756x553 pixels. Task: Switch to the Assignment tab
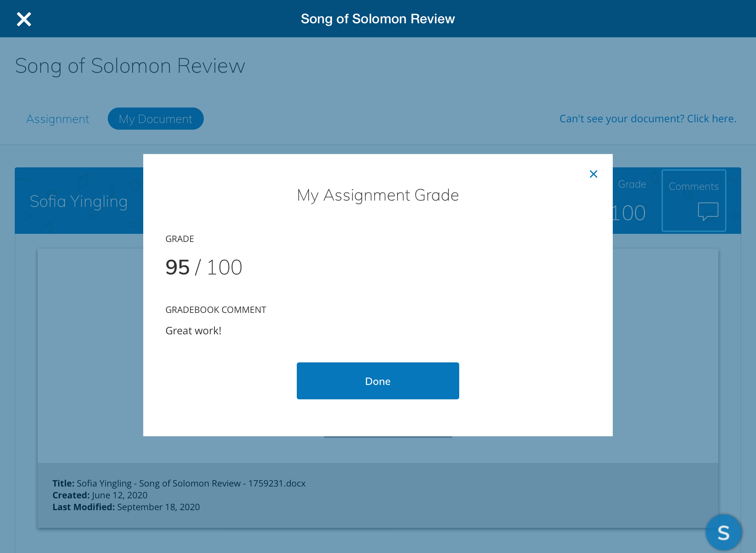pyautogui.click(x=58, y=119)
